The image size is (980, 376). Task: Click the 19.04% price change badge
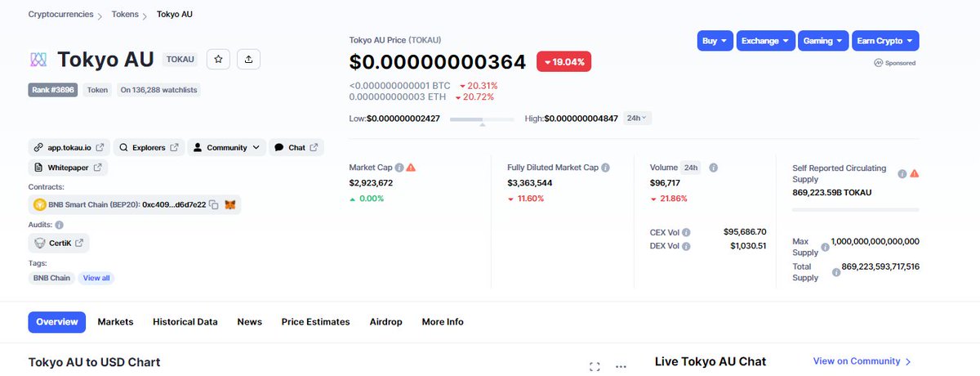click(564, 61)
